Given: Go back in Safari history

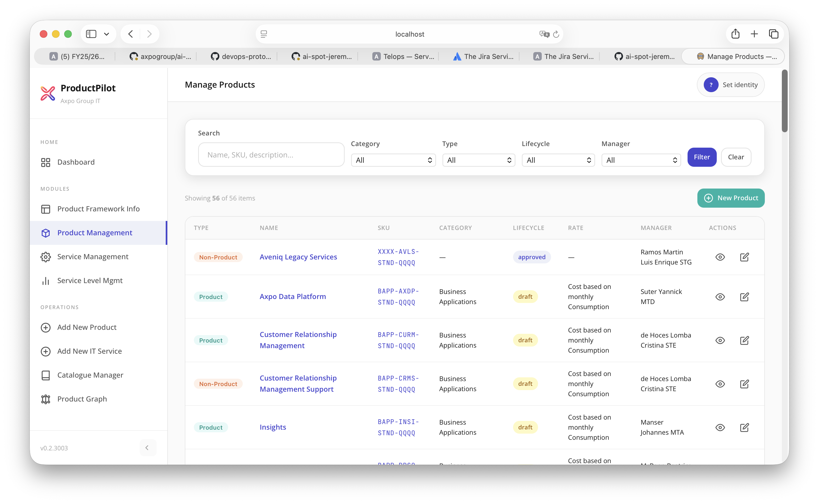Looking at the screenshot, I should click(x=131, y=34).
